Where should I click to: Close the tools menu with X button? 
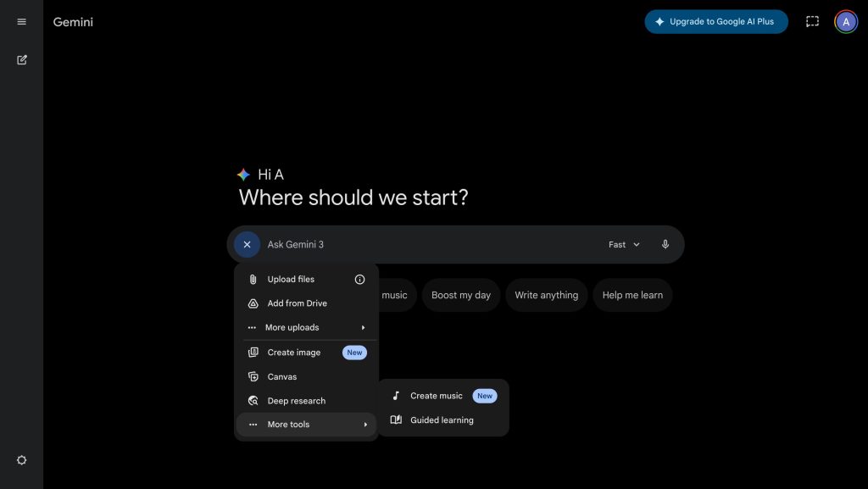(247, 244)
